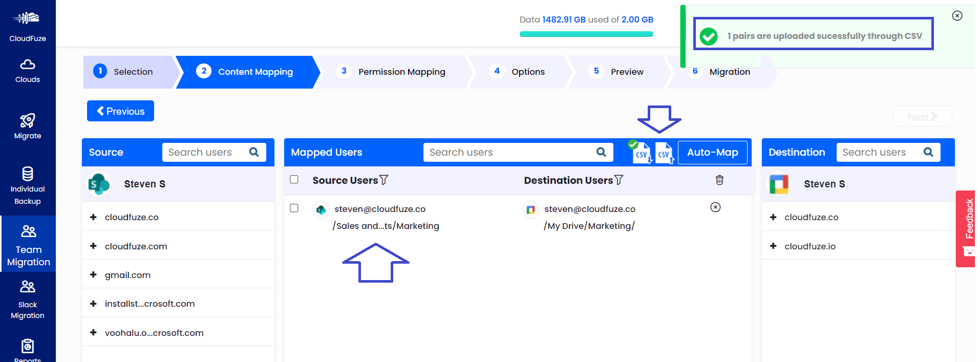Viewport: 980px width, 362px height.
Task: Expand destination cloudfuze.io domain
Action: (773, 246)
